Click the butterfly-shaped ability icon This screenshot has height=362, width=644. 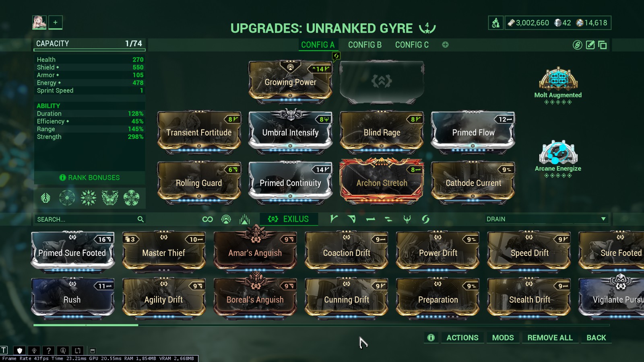[110, 198]
